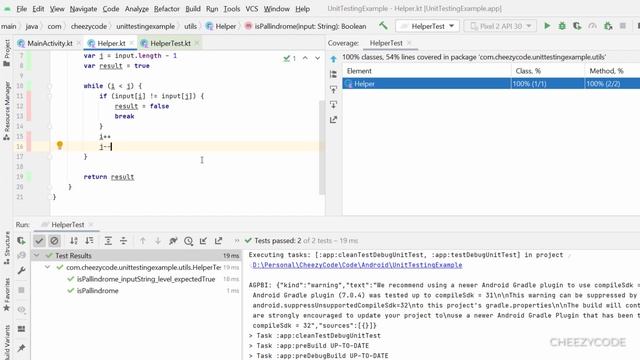Open test history clock icon
Screen dimensions: 640x360
click(188, 241)
